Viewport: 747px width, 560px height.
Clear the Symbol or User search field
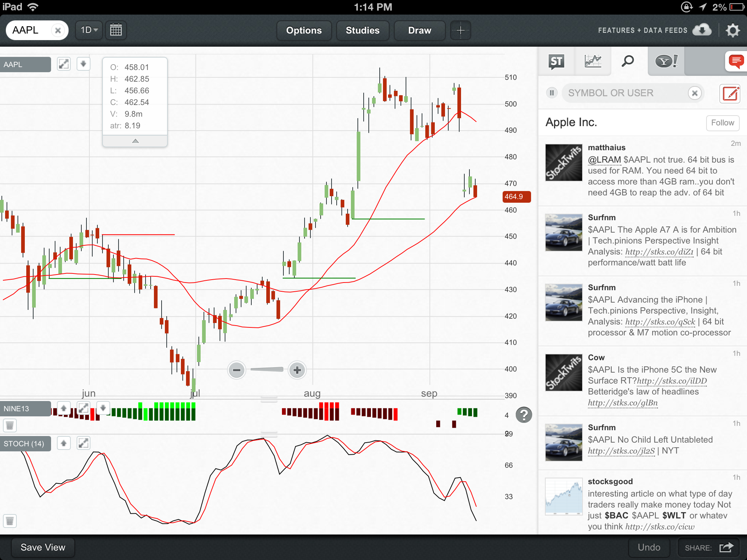[695, 93]
